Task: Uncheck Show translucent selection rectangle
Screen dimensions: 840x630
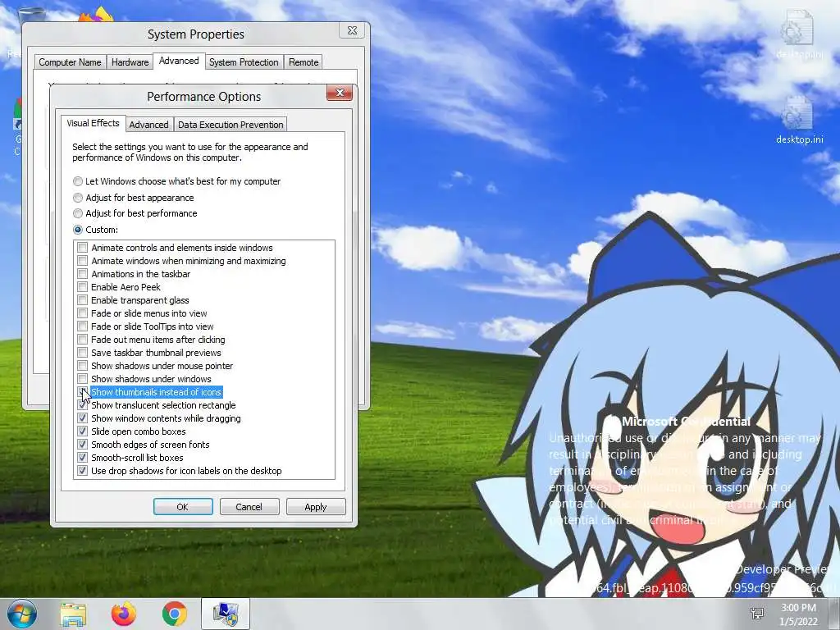Action: 83,405
